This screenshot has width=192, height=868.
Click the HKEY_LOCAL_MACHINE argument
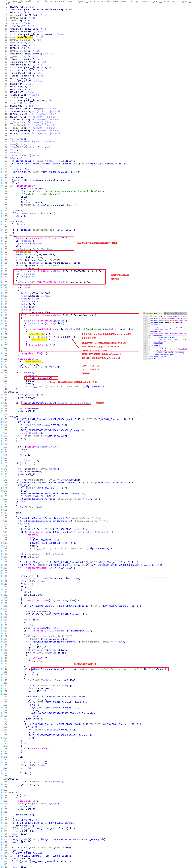pyautogui.click(x=33, y=189)
